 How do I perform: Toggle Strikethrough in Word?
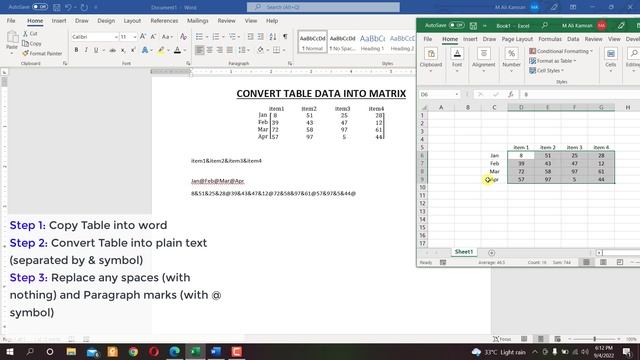tap(113, 50)
